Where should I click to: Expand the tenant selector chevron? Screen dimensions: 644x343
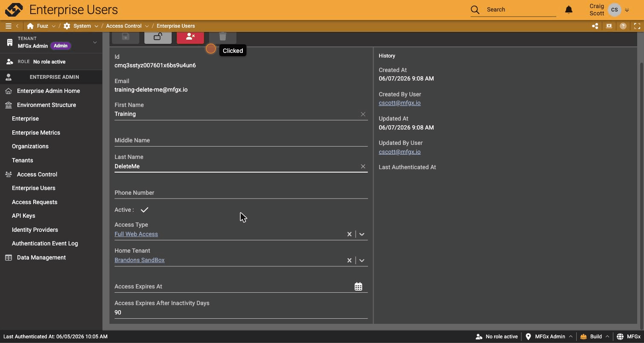pos(95,43)
